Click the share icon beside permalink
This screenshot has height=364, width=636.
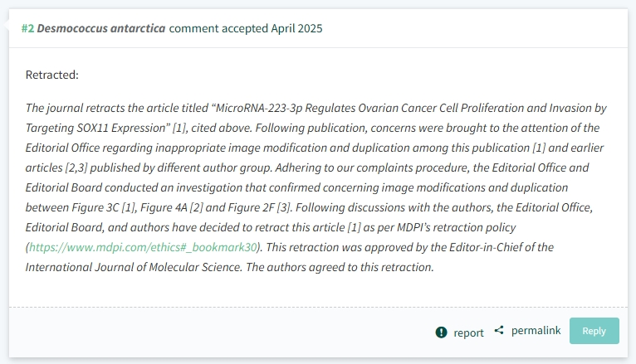click(x=499, y=330)
